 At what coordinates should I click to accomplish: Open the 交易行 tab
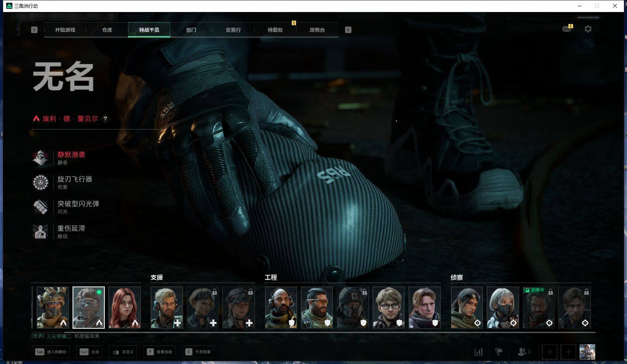(x=233, y=30)
